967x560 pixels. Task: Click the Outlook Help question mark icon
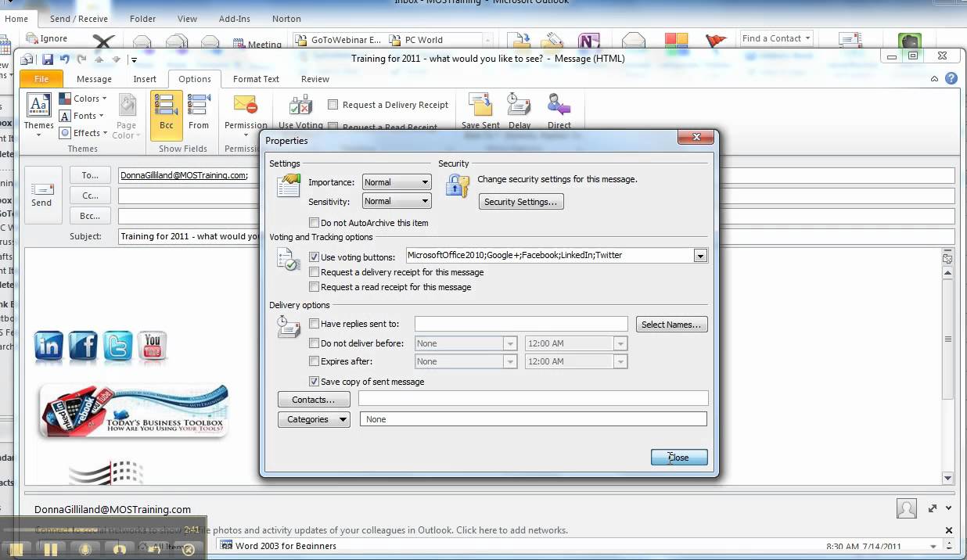point(951,79)
